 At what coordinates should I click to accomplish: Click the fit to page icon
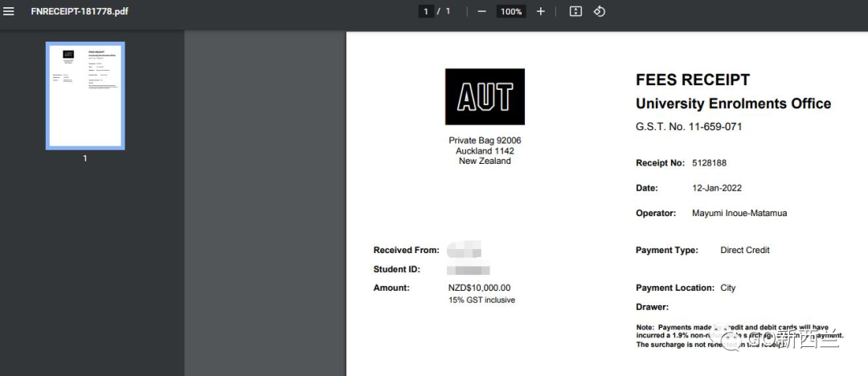tap(575, 11)
